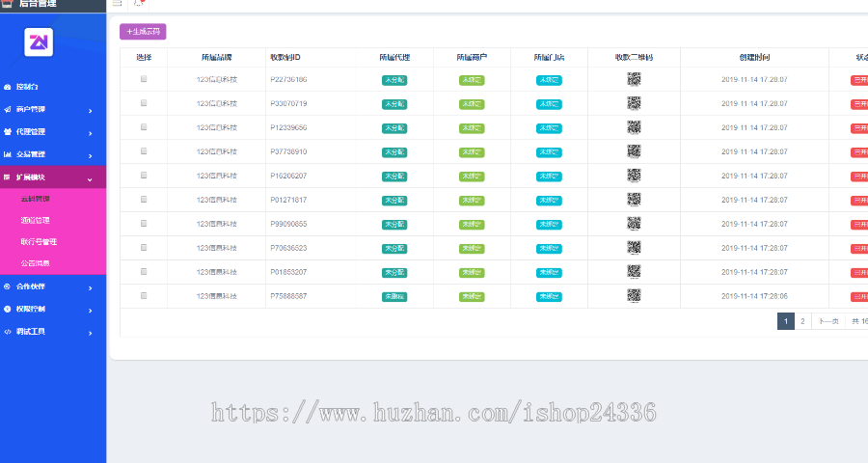Tick the checkbox for row P37738910
Screen dimensions: 868x463
click(144, 151)
